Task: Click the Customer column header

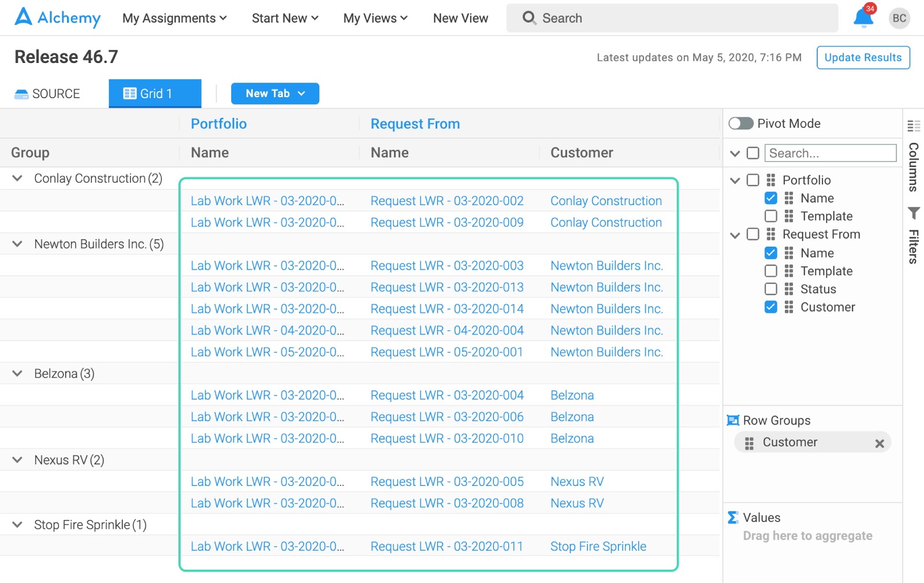Action: 582,153
